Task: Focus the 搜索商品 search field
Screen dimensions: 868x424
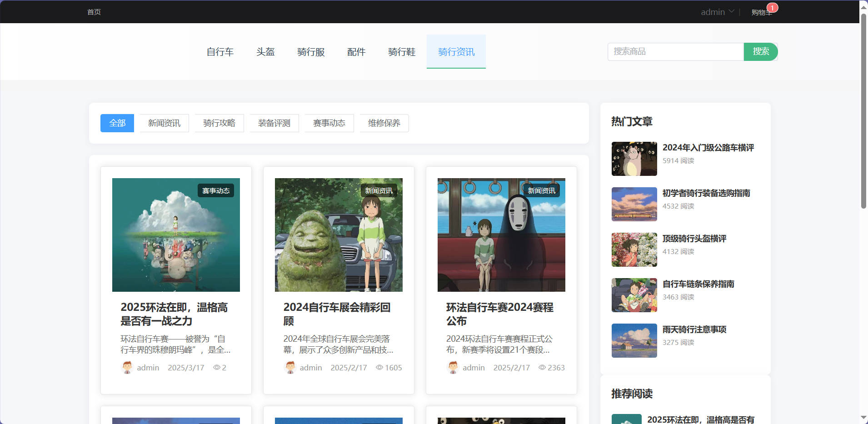Action: pyautogui.click(x=675, y=51)
